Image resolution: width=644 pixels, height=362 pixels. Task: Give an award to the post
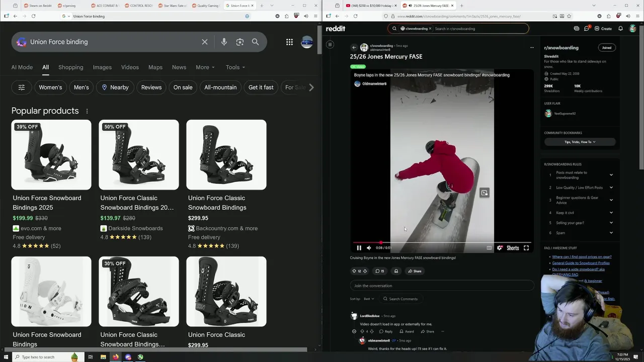[396, 271]
